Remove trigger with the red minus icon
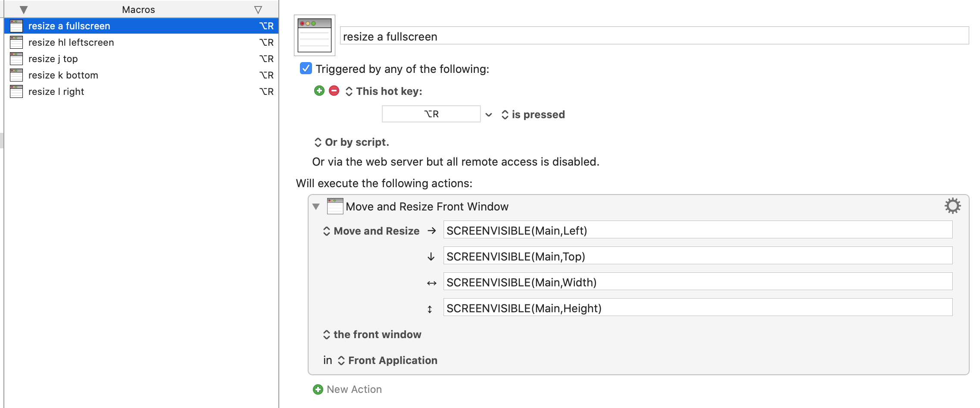 (334, 91)
